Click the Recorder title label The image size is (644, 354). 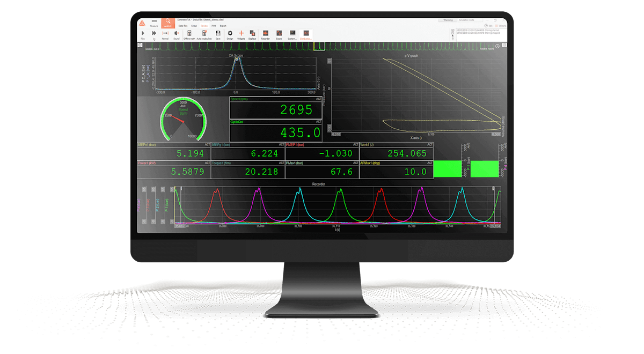(319, 184)
